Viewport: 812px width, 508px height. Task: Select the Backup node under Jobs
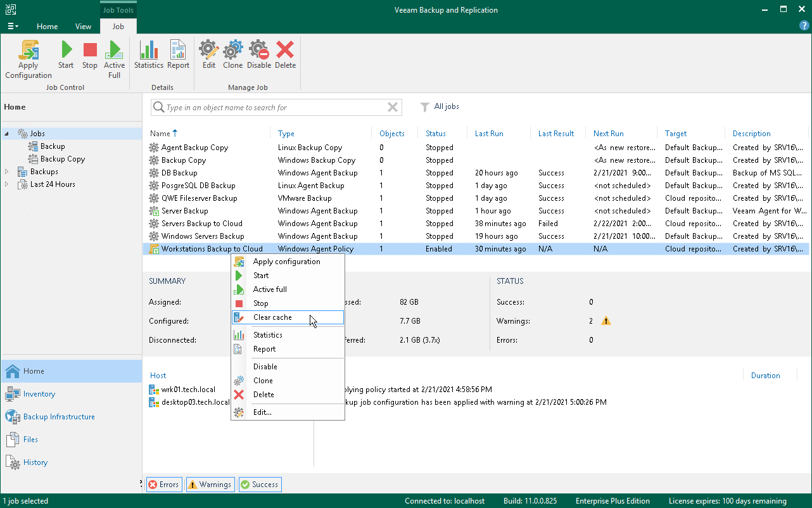pyautogui.click(x=53, y=146)
